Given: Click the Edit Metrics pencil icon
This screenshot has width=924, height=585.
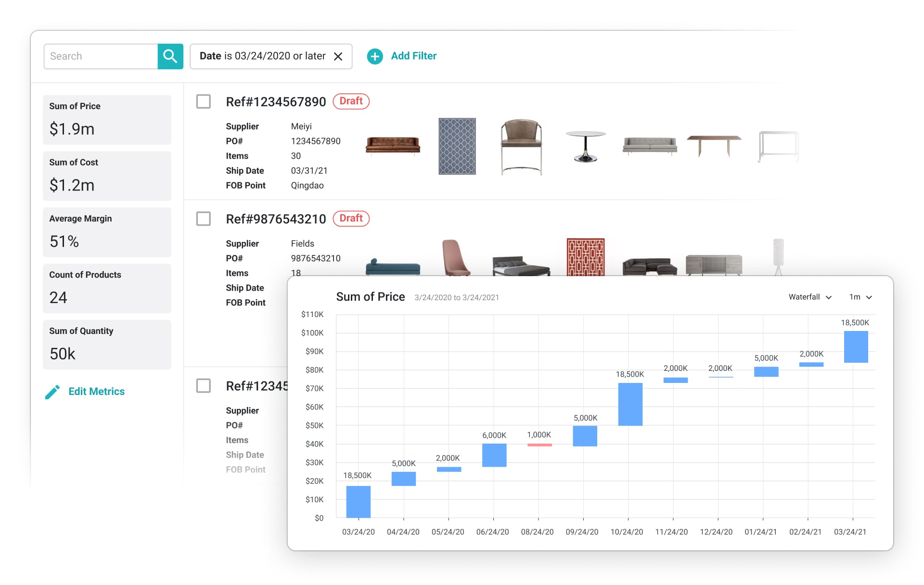Looking at the screenshot, I should click(52, 392).
